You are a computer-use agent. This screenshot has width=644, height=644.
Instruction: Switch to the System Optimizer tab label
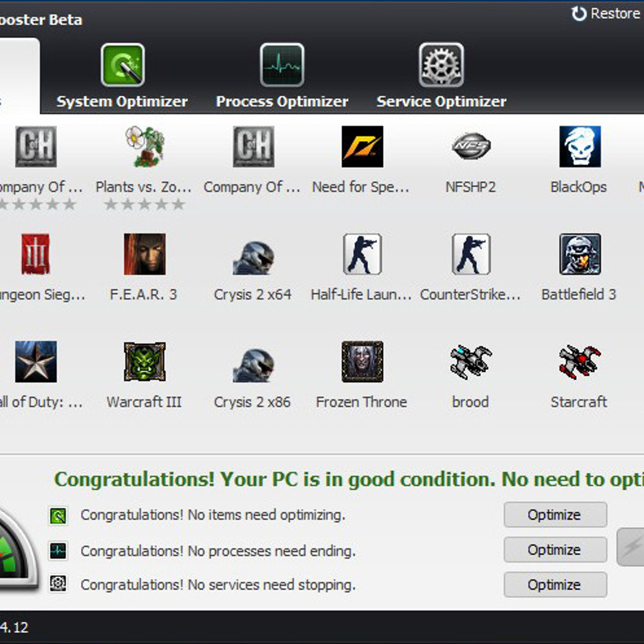122,101
